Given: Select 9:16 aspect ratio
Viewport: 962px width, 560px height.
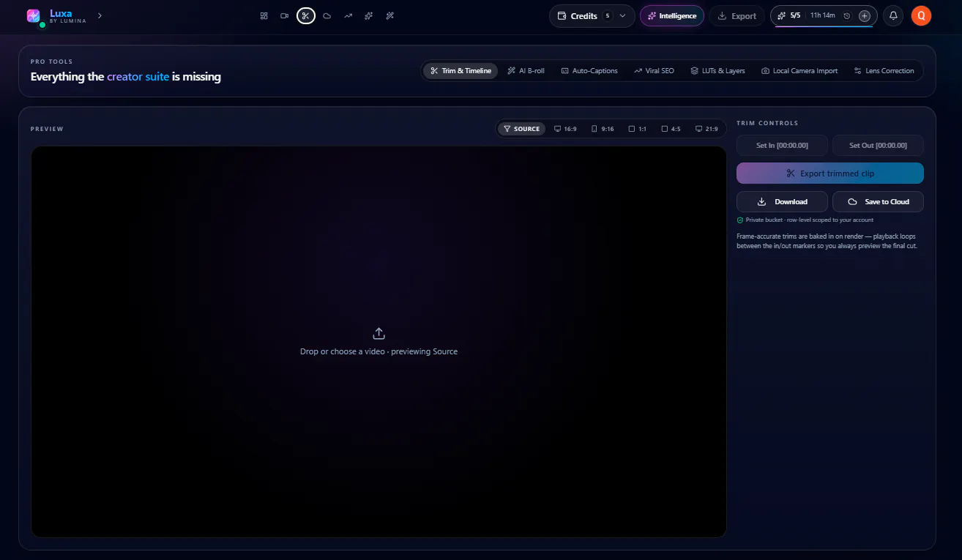Looking at the screenshot, I should 603,129.
